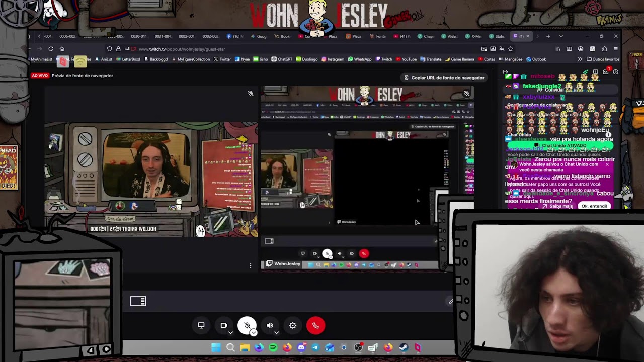The width and height of the screenshot is (644, 362).
Task: Open Steam from the taskbar
Action: tap(404, 347)
